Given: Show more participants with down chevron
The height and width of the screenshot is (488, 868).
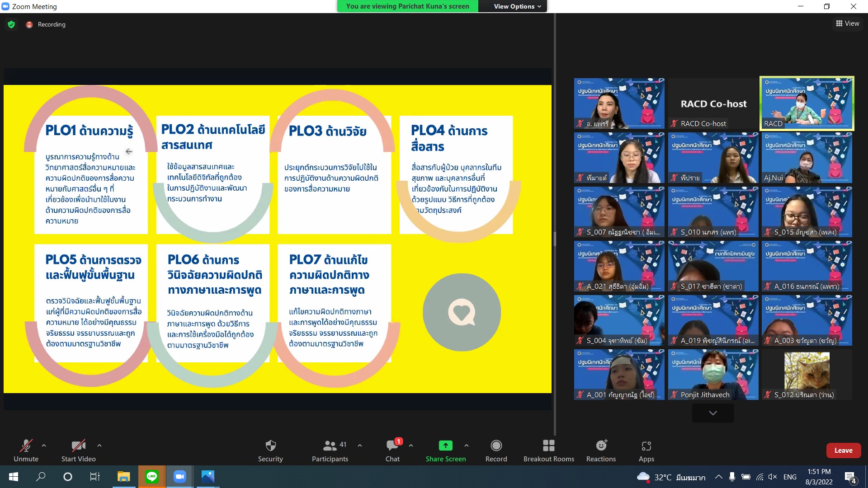Looking at the screenshot, I should click(713, 413).
